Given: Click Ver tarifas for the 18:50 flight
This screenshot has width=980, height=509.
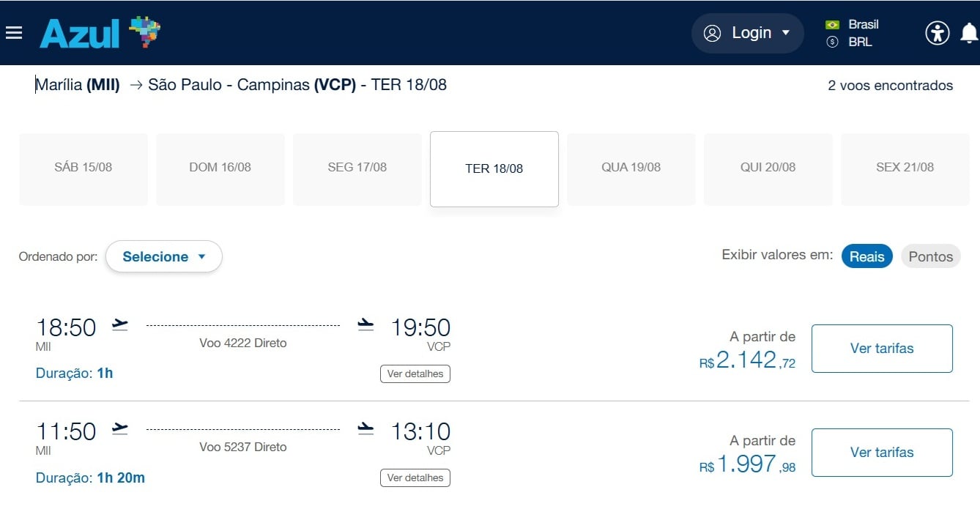Looking at the screenshot, I should point(882,349).
